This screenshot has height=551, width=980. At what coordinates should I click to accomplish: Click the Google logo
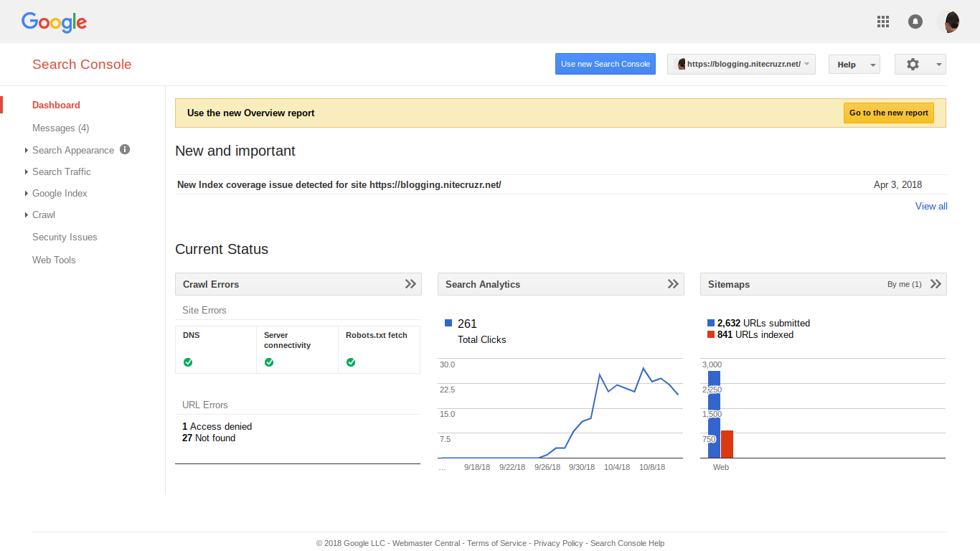point(54,22)
